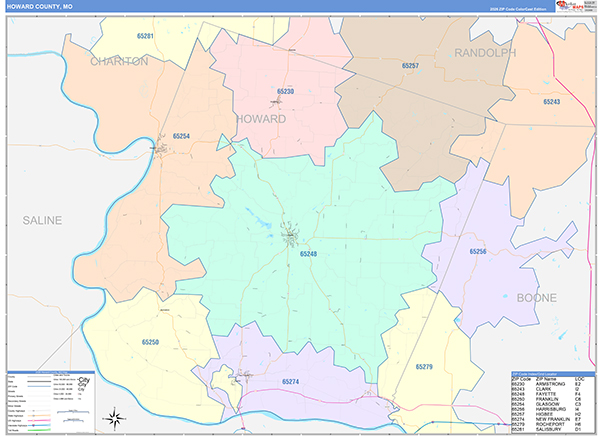Click the ZIP Code index table header

tap(553, 374)
